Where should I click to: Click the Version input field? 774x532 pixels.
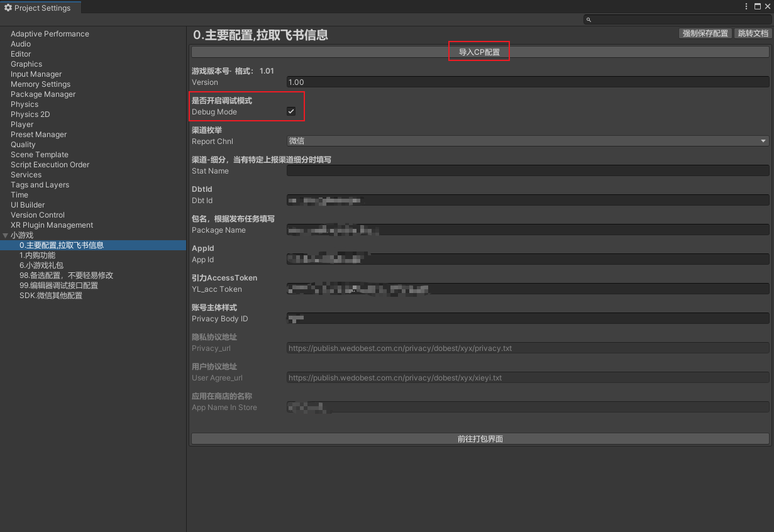[x=527, y=82]
